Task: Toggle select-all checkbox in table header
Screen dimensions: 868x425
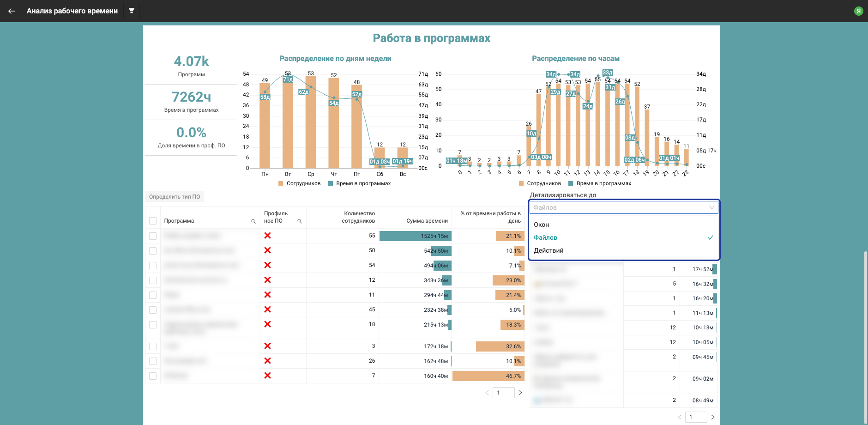Action: pyautogui.click(x=153, y=221)
